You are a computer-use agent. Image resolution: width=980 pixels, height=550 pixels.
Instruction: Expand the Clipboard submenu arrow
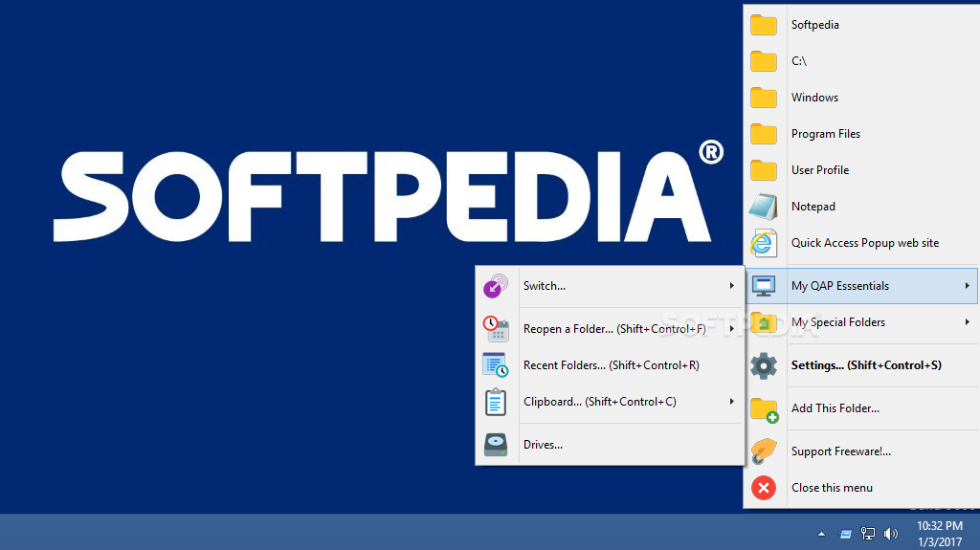731,401
